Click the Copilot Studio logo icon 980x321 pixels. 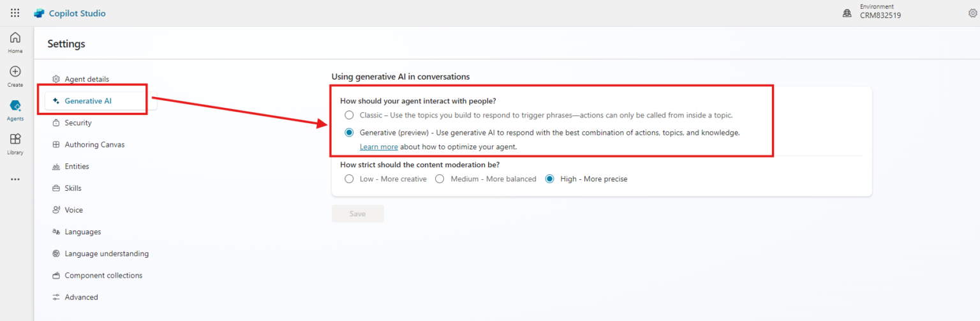(40, 13)
